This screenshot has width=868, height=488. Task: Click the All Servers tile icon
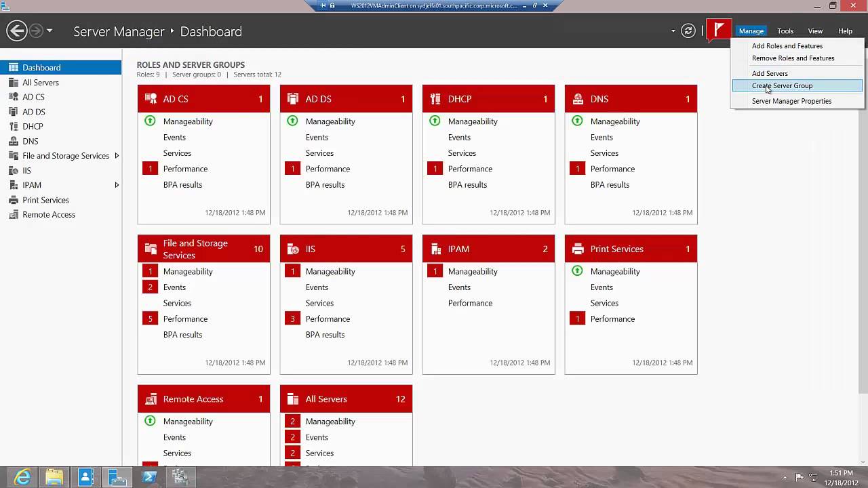click(293, 399)
